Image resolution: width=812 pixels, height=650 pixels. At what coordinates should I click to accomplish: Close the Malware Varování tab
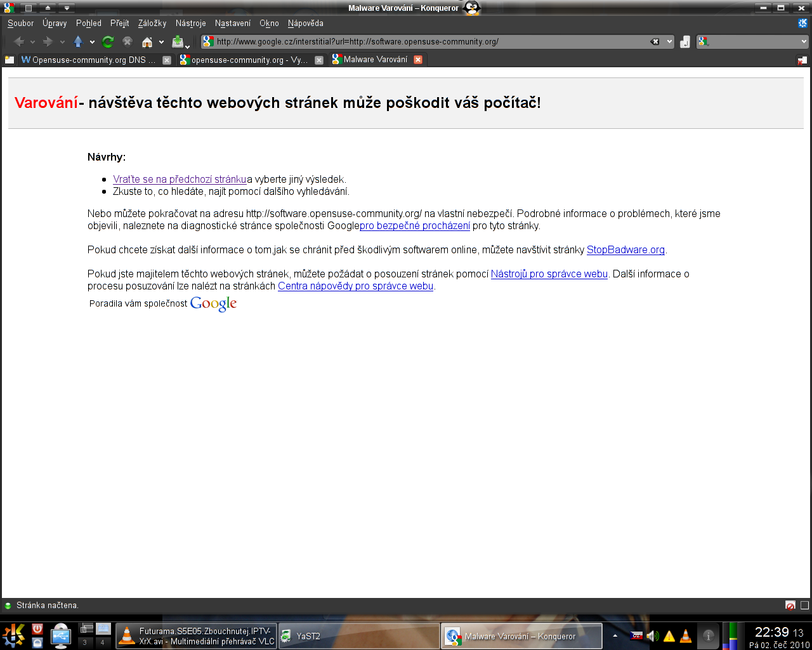418,60
